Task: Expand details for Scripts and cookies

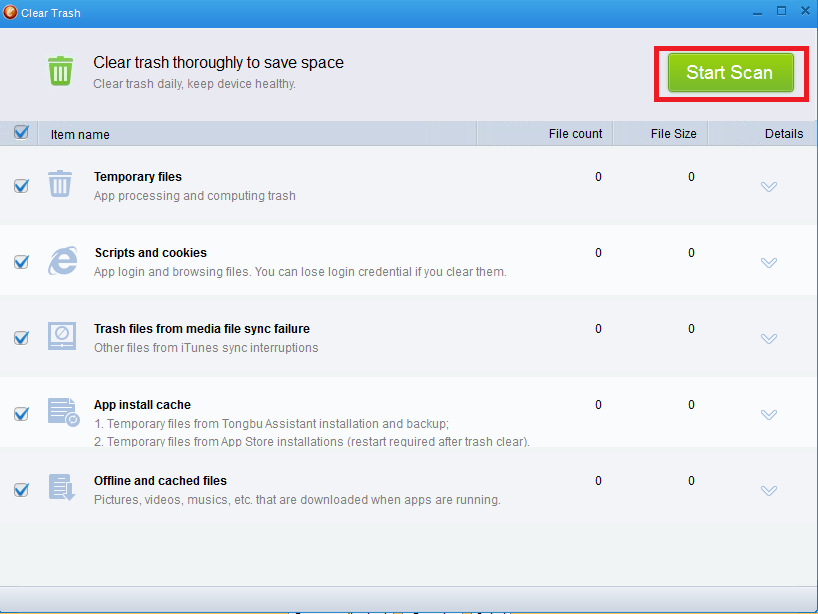Action: [769, 262]
